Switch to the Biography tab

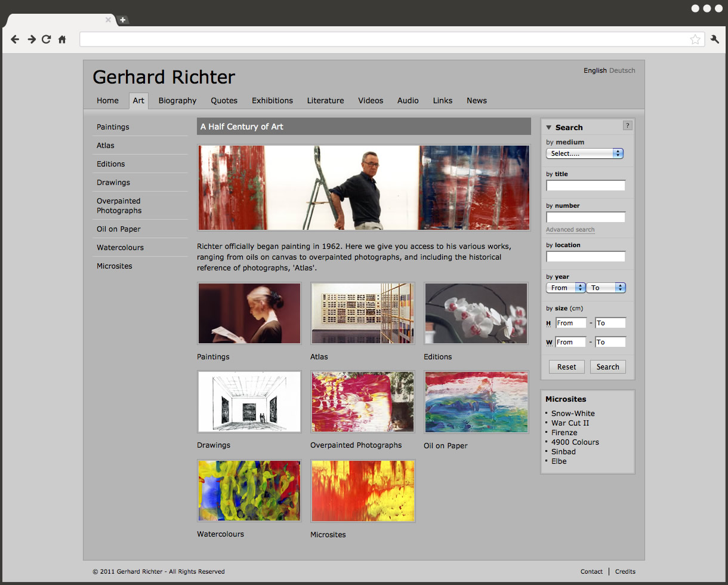[x=177, y=100]
